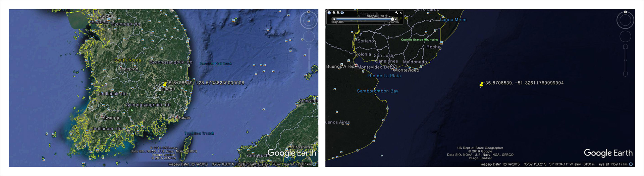Image resolution: width=644 pixels, height=176 pixels.
Task: Click the Gyeongsangbuk-do label
Action: click(171, 62)
